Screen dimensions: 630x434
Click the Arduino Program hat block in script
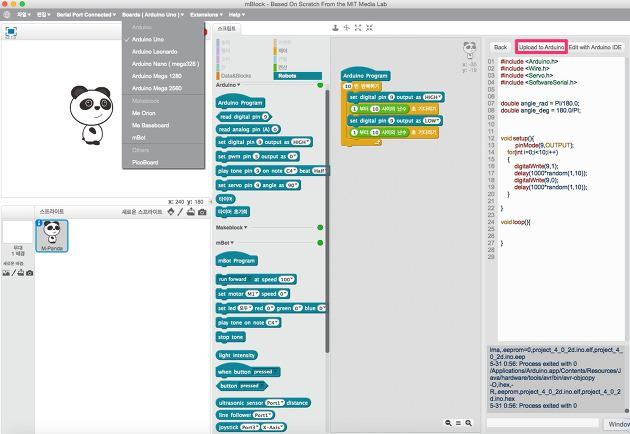click(365, 76)
